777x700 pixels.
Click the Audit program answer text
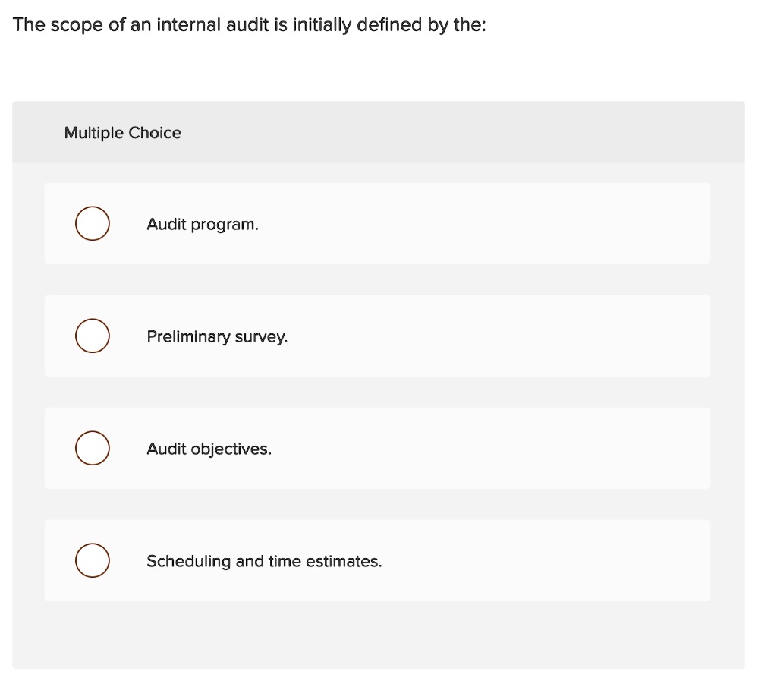[x=202, y=224]
